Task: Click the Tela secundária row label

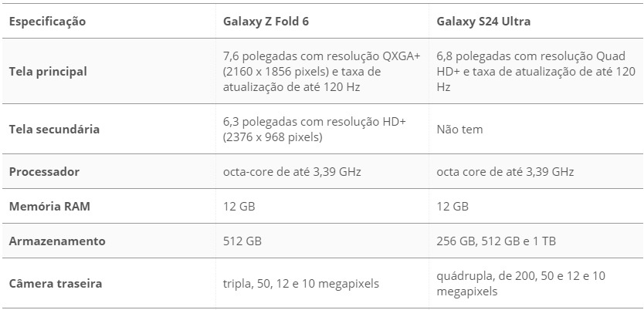Action: [54, 130]
